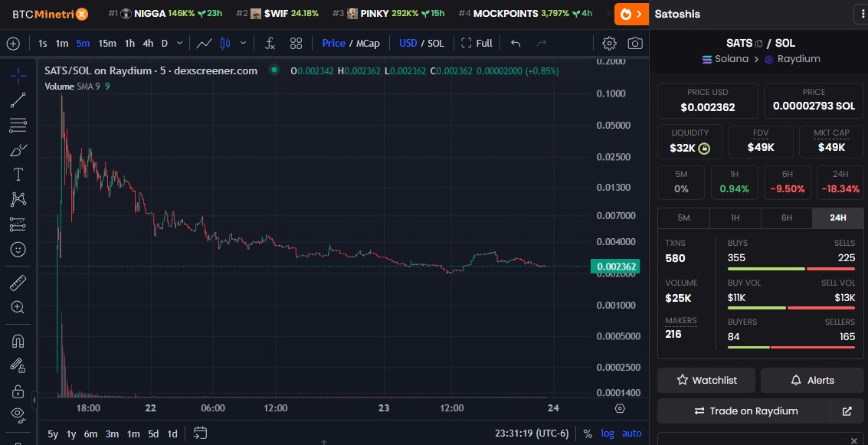Screen dimensions: 868x445
Task: Select the D daily timeframe
Action: pos(165,43)
